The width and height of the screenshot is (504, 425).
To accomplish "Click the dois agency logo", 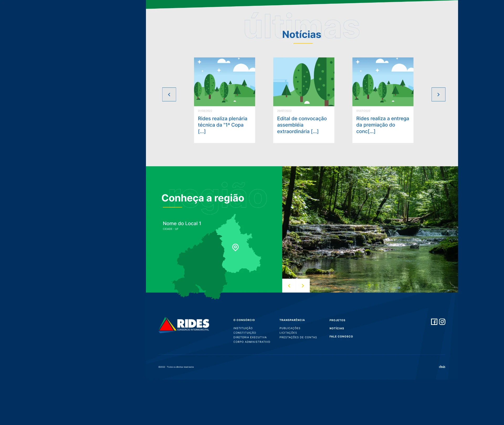I will click(x=442, y=367).
